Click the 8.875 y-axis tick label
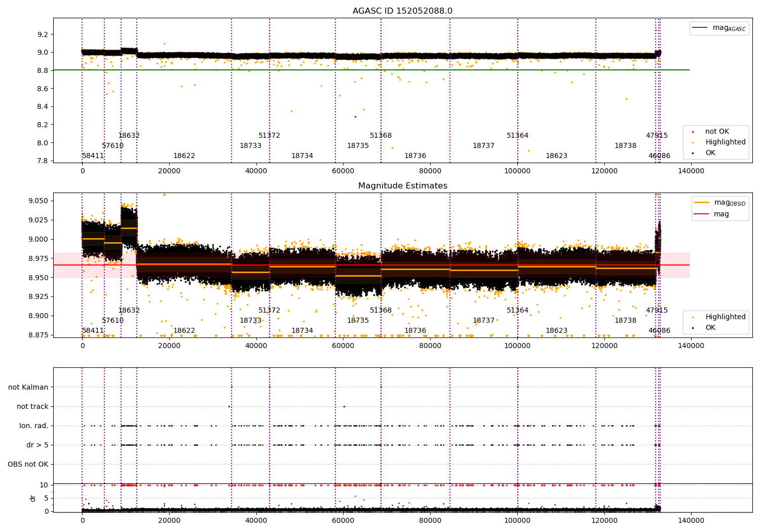The image size is (760, 532). [x=39, y=335]
